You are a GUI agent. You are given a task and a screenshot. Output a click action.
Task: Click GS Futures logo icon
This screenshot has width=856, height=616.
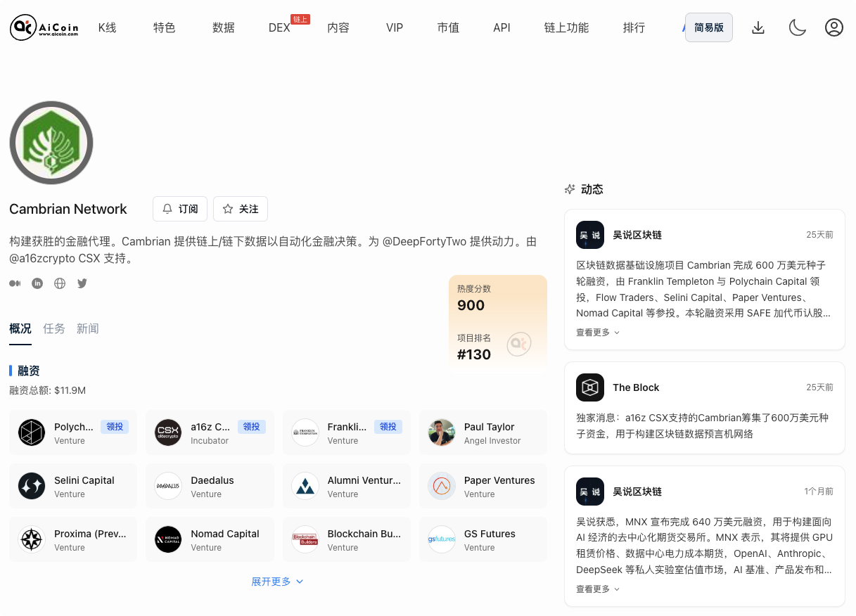(442, 539)
